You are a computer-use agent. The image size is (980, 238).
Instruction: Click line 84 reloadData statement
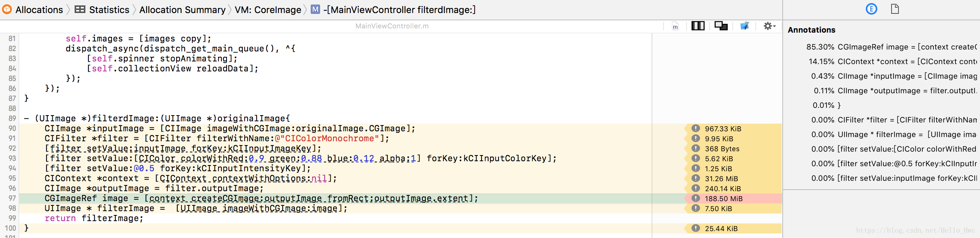(172, 69)
